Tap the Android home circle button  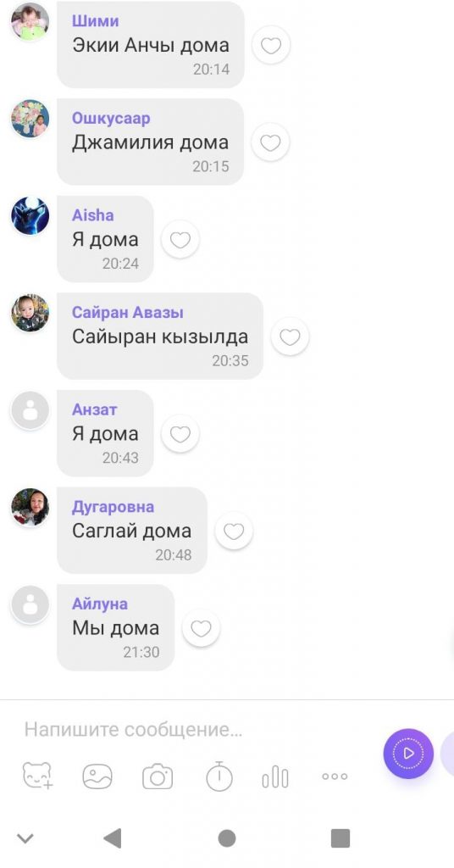[x=227, y=838]
